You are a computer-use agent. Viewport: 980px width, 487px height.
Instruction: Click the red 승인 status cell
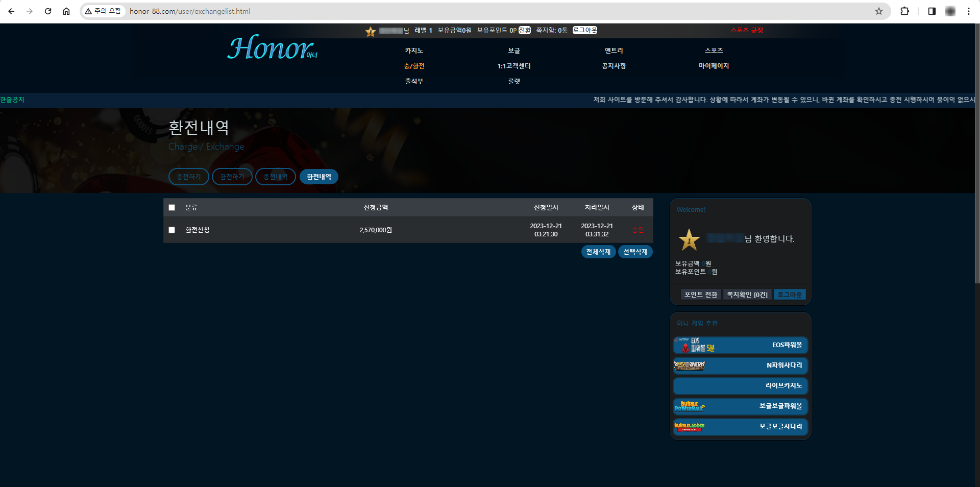pyautogui.click(x=638, y=230)
